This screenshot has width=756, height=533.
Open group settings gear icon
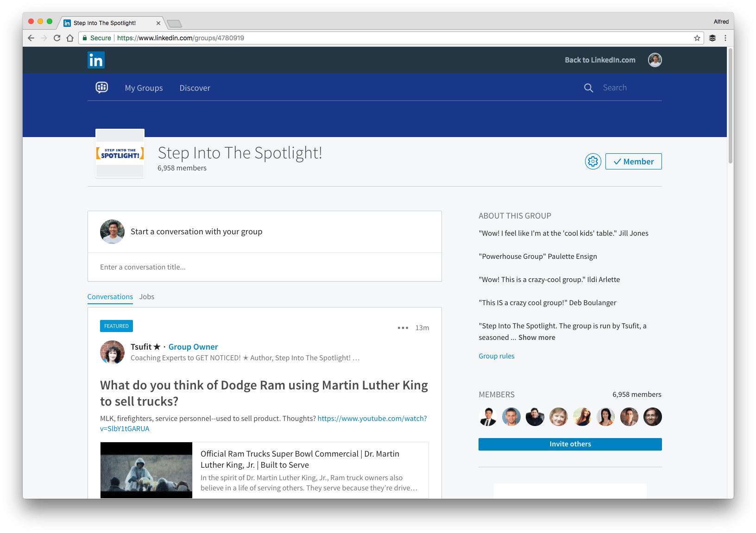point(592,162)
